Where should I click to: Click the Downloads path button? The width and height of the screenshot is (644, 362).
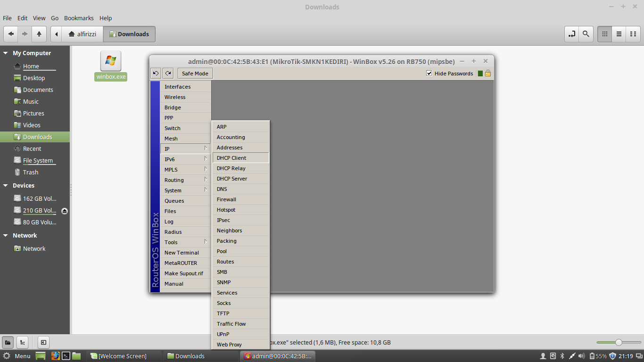pyautogui.click(x=129, y=34)
